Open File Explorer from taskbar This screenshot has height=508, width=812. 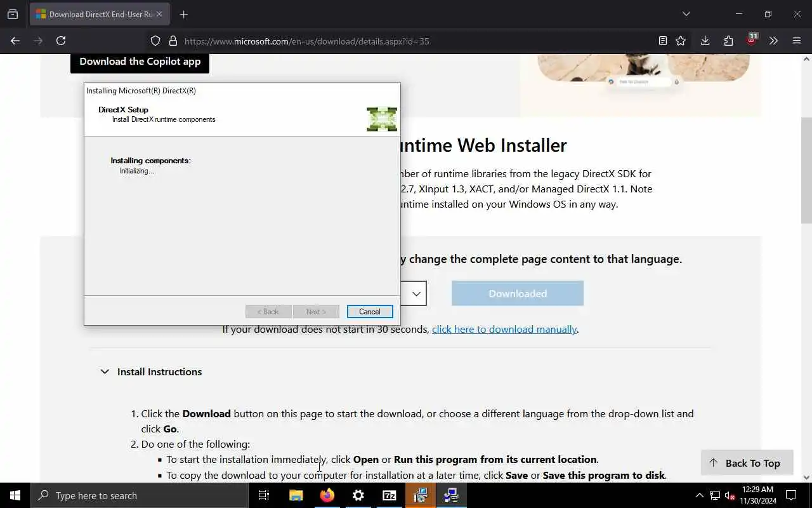(296, 495)
